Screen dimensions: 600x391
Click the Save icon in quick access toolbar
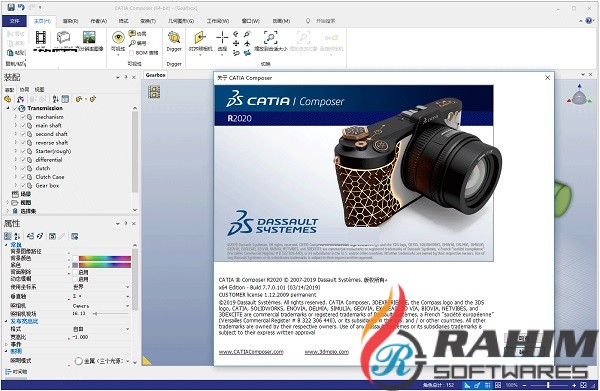pos(11,7)
